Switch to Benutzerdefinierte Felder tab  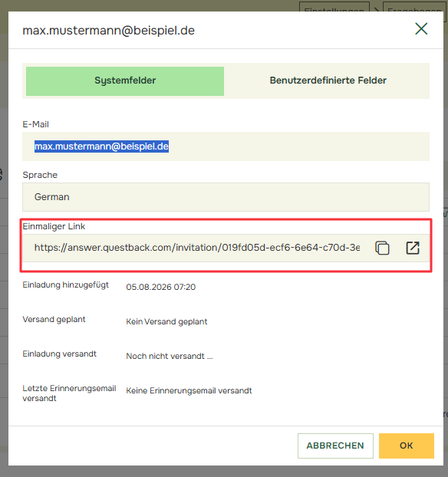[x=328, y=81]
